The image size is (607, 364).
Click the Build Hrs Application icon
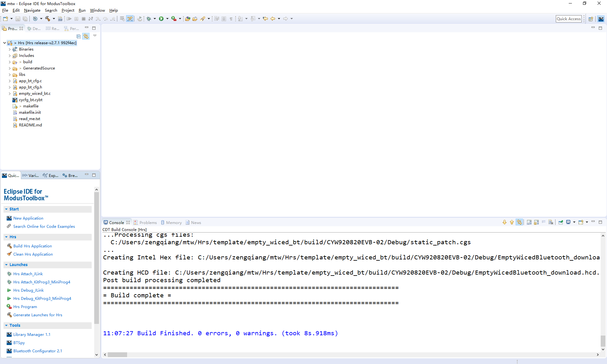pos(9,246)
